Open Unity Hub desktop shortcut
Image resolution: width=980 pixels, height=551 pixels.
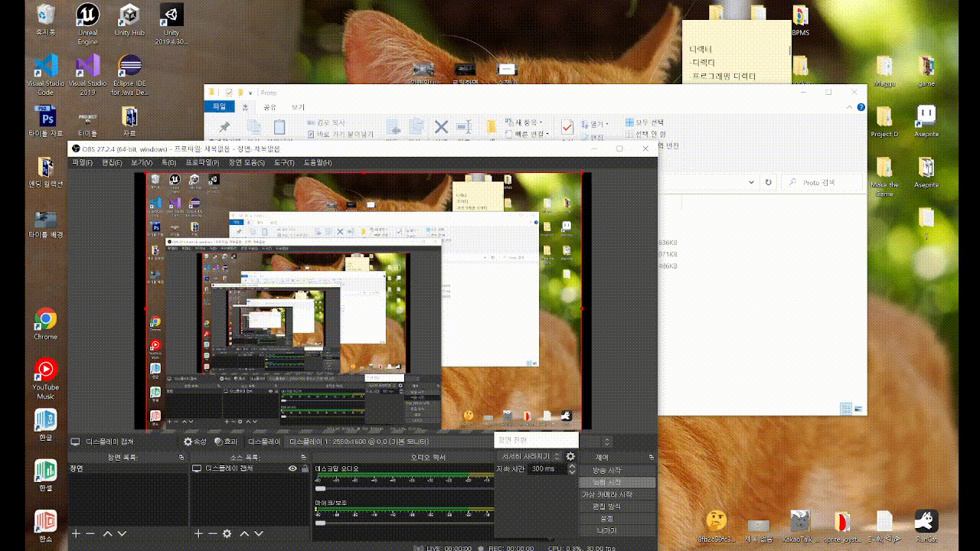(129, 21)
